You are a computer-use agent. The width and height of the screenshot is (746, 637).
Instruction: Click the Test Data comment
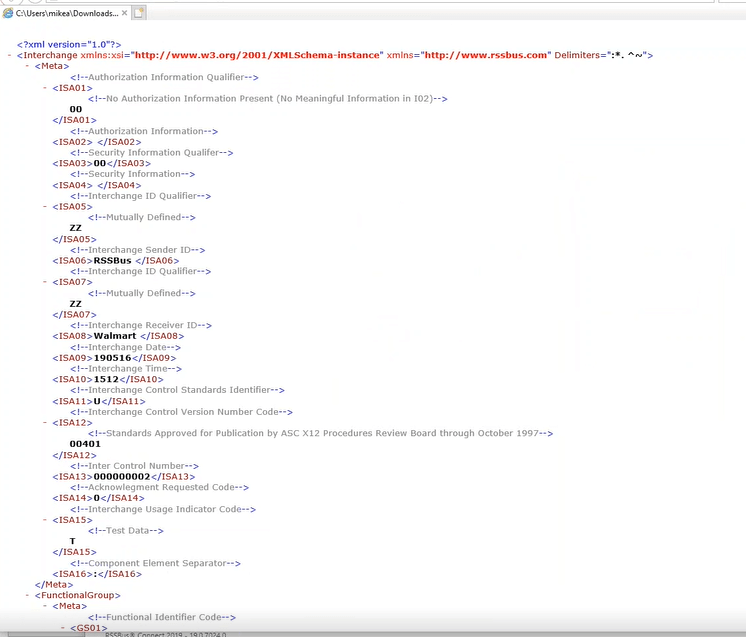click(126, 530)
